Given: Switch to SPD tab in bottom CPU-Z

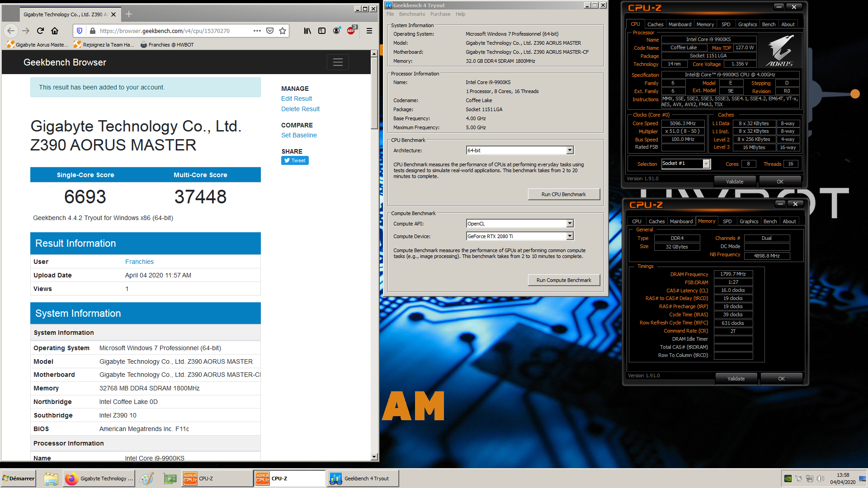Looking at the screenshot, I should (727, 221).
